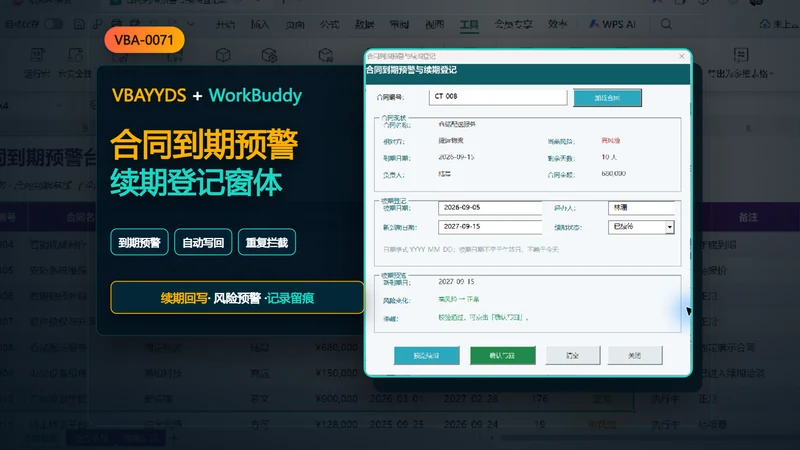Open the 会员专享 ribbon tab
Screen dimensions: 800x450
click(x=513, y=24)
